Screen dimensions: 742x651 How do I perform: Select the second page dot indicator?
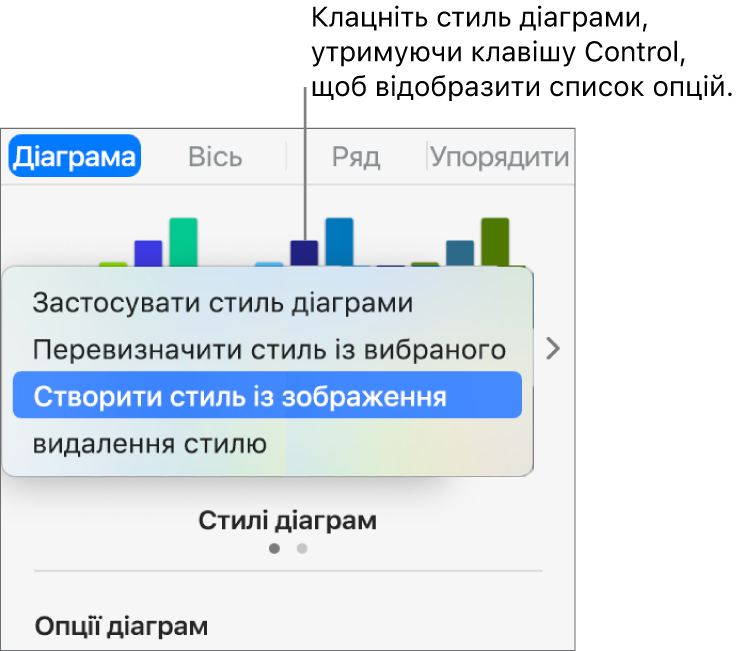pos(302,548)
